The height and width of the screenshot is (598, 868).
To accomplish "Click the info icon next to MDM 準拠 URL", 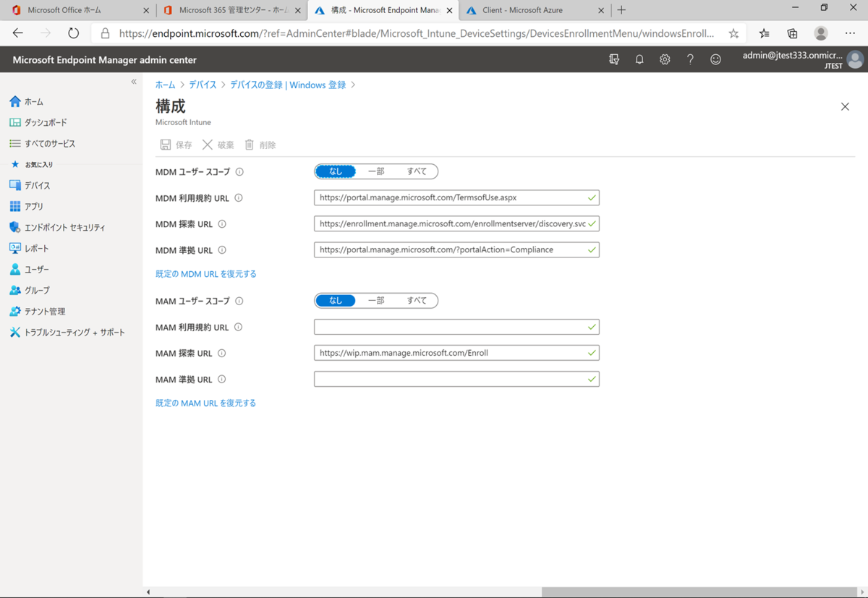I will (222, 250).
